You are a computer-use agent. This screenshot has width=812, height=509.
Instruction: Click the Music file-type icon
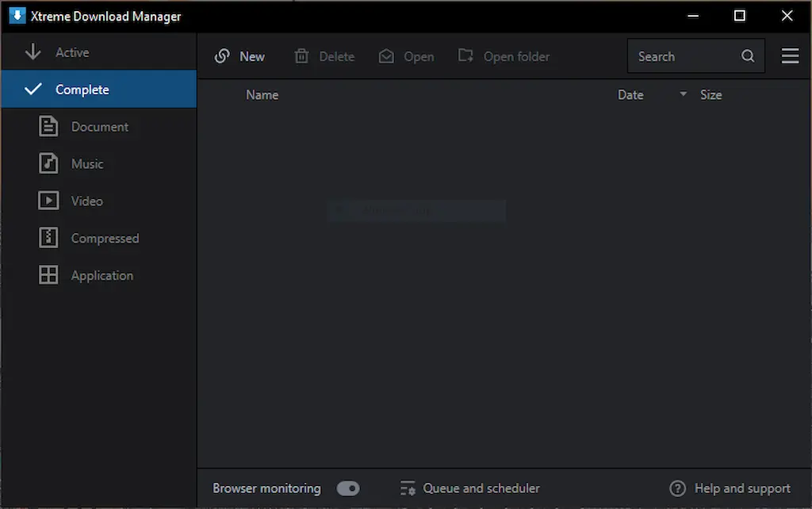pos(48,163)
